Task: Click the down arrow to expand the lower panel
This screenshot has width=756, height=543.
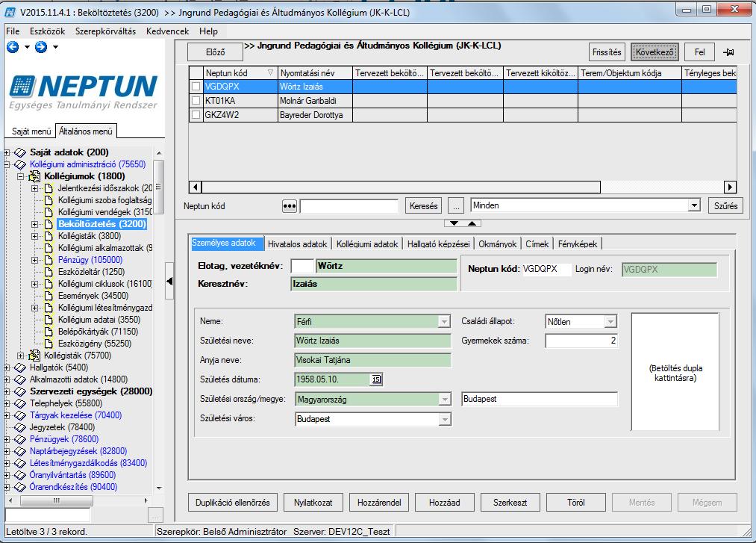Action: [454, 223]
